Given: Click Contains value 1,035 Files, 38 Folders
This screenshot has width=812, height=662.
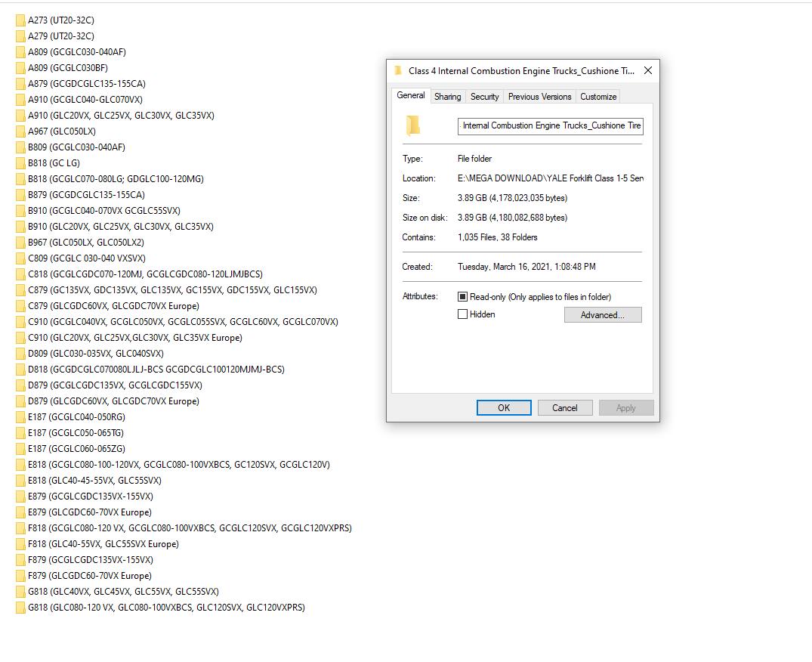Looking at the screenshot, I should [x=498, y=237].
